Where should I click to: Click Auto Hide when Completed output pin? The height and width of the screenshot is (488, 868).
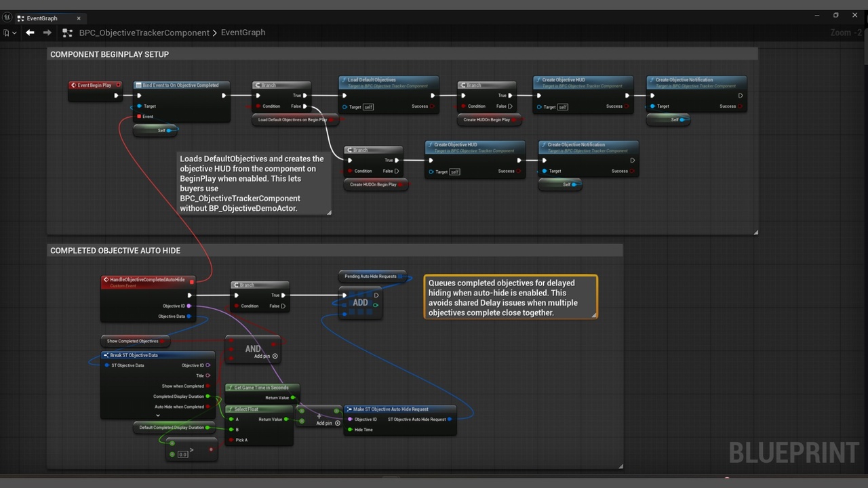pyautogui.click(x=208, y=407)
